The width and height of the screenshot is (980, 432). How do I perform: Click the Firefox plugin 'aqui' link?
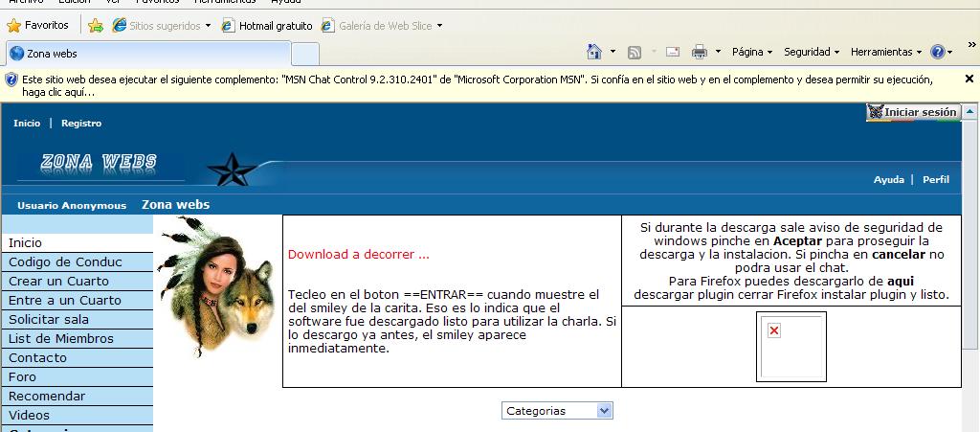click(900, 282)
